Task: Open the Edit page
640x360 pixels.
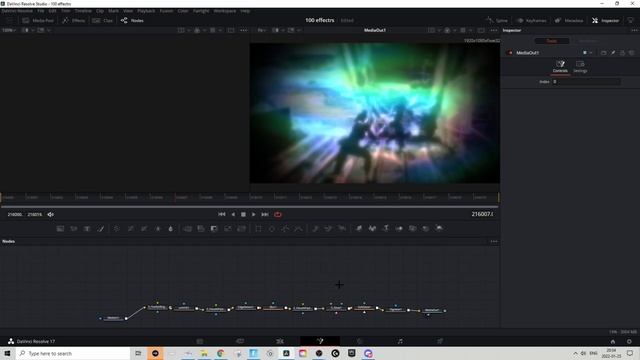Action: coord(280,341)
